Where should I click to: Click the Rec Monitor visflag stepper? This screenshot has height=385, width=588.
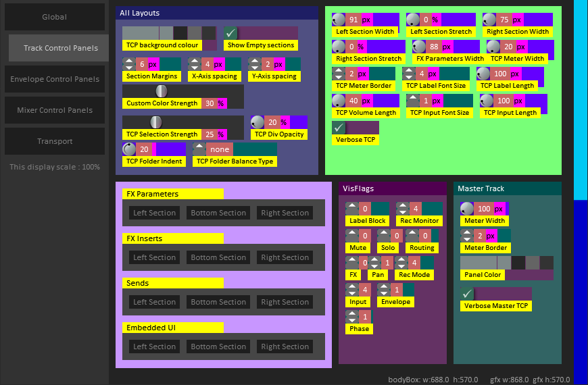click(x=403, y=209)
